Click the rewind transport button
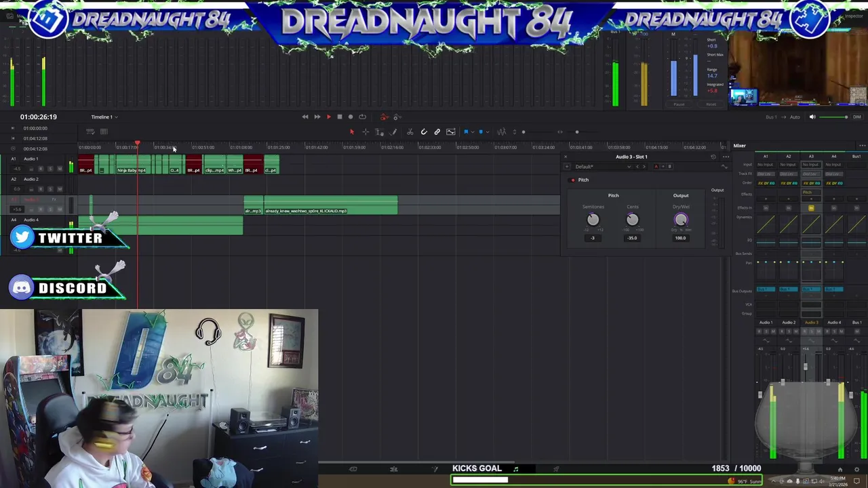Screen dimensions: 868x488 305,117
